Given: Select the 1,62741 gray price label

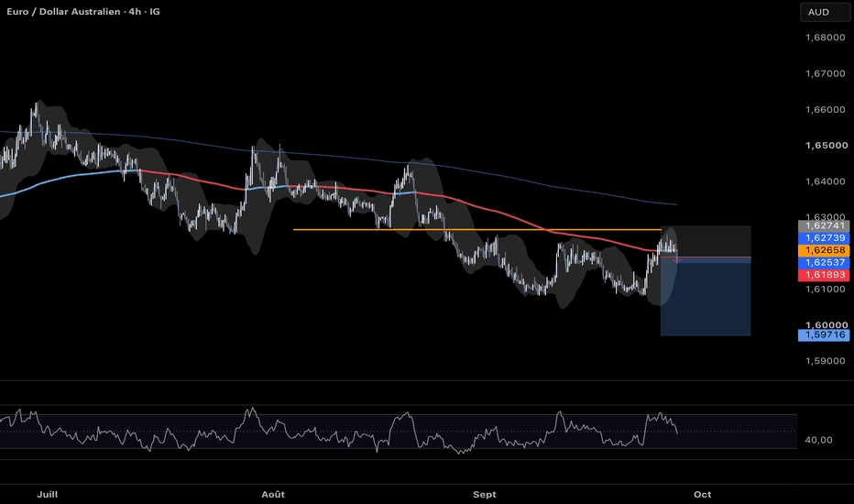Looking at the screenshot, I should pos(824,225).
